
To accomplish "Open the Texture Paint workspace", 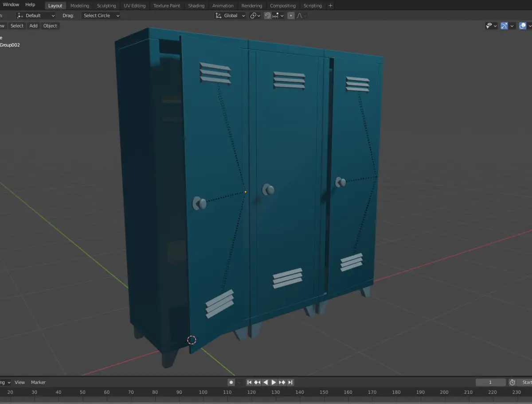I will click(167, 6).
